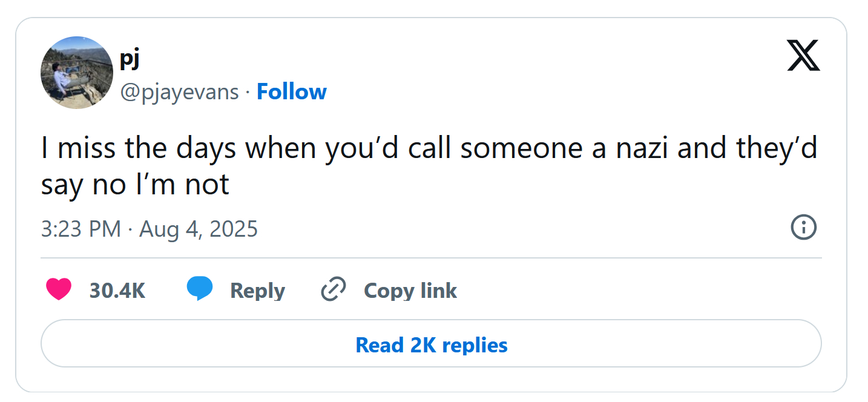
Task: Click the word nazi in the tweet
Action: tap(643, 149)
